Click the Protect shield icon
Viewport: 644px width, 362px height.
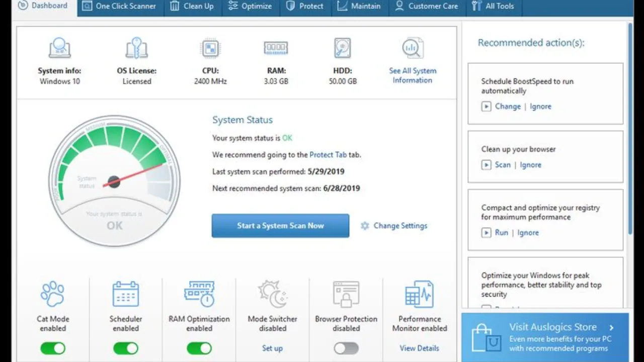pos(290,6)
